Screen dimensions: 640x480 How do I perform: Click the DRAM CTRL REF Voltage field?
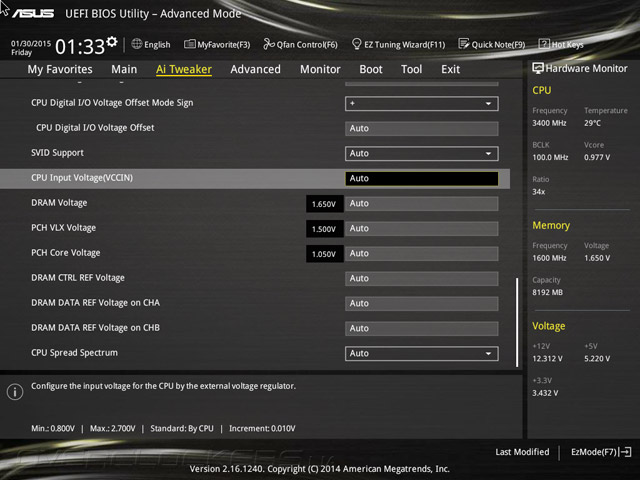[x=422, y=278]
